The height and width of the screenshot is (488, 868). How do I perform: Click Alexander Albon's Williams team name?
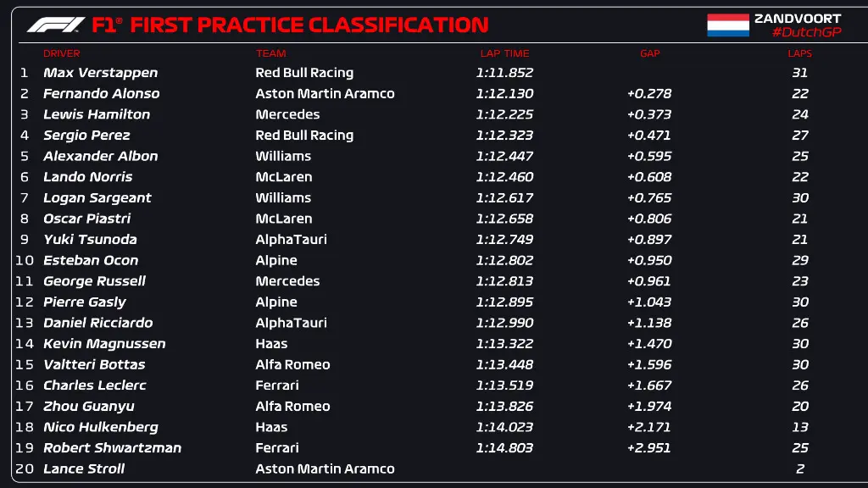[x=283, y=156]
